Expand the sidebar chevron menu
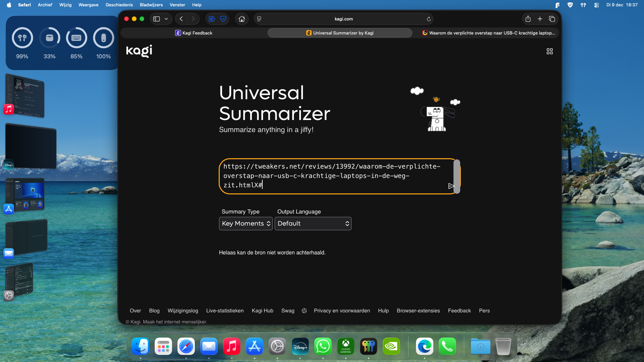This screenshot has width=644, height=362. coord(166,19)
